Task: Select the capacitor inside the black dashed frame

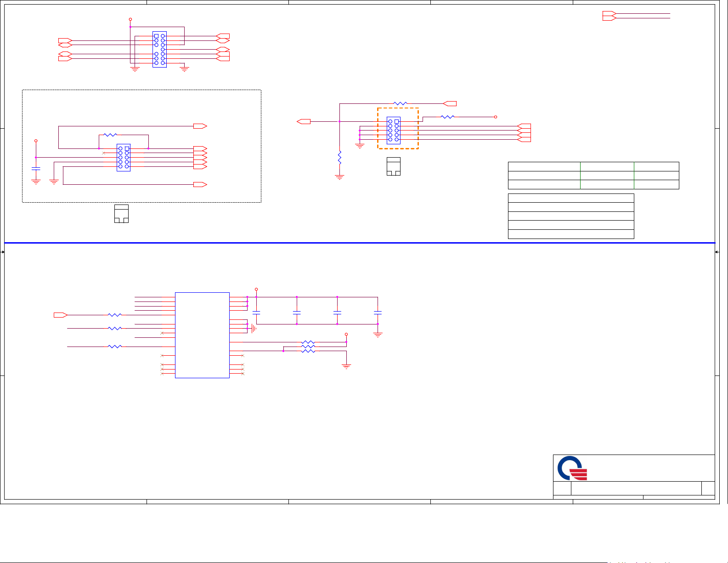Action: (x=36, y=169)
